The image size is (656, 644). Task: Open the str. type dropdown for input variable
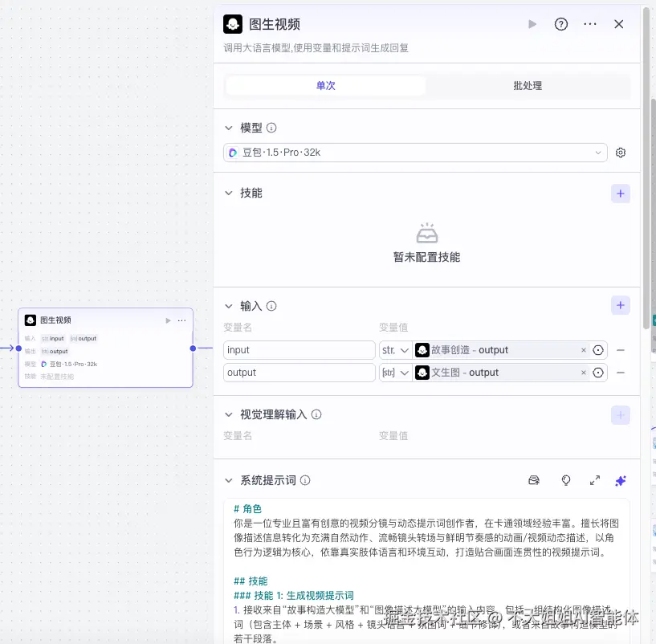click(x=396, y=350)
